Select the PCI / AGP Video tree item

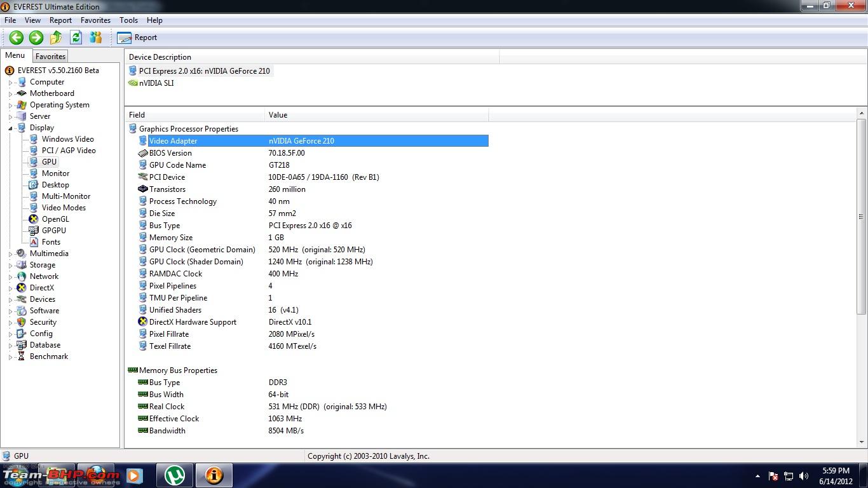69,151
